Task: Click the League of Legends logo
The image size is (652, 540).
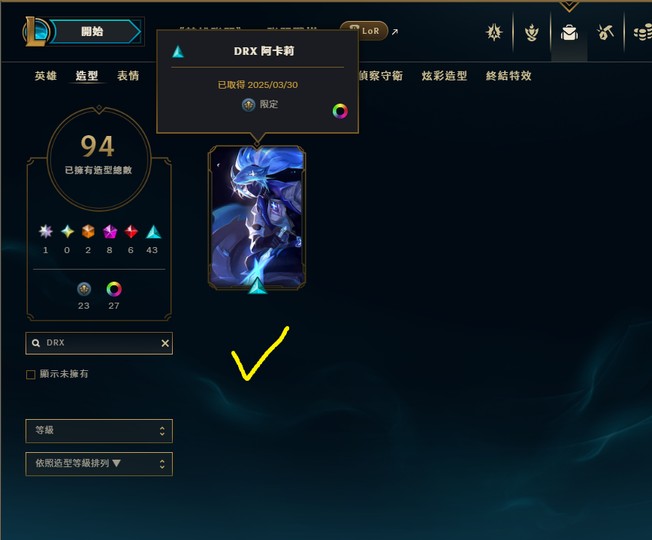Action: pos(36,31)
